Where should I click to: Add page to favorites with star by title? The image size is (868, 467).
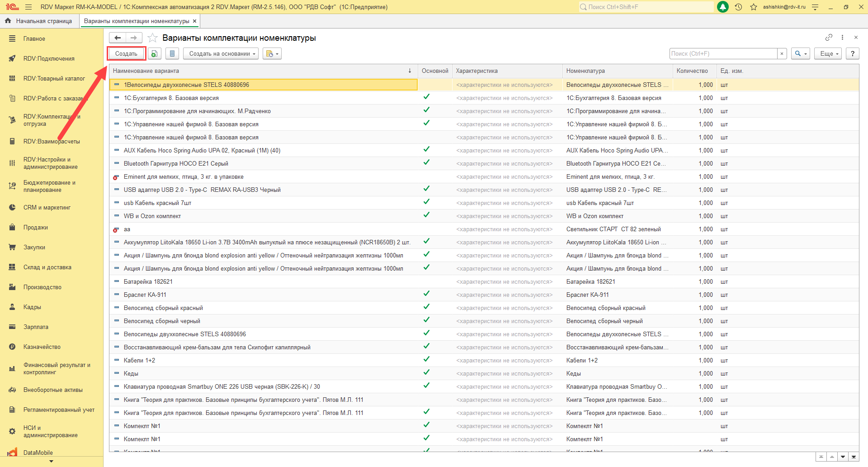153,38
